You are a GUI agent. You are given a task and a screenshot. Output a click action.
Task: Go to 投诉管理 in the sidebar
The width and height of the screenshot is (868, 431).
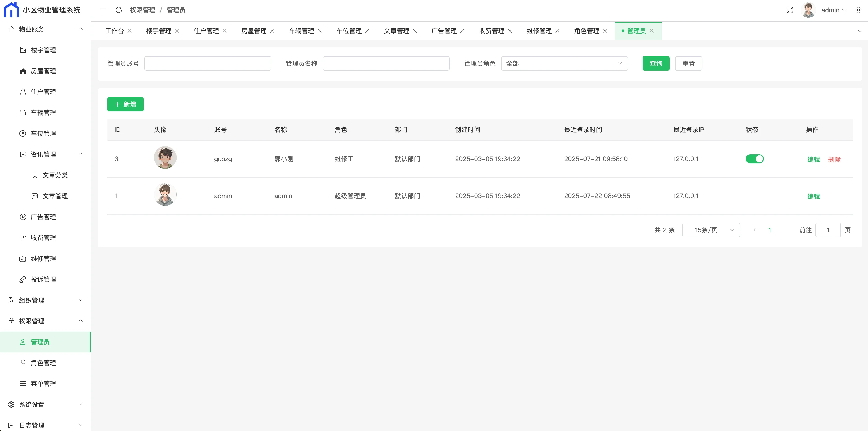(x=43, y=279)
